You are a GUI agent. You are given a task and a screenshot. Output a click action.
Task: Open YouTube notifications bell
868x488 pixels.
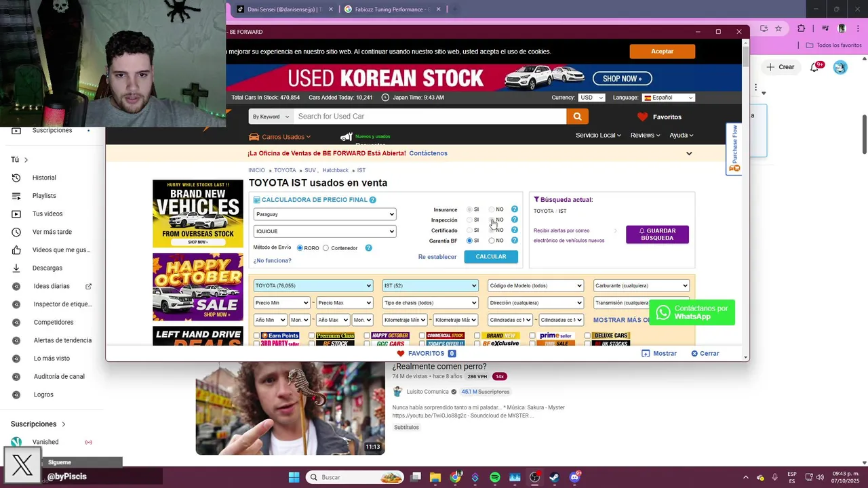tap(816, 67)
